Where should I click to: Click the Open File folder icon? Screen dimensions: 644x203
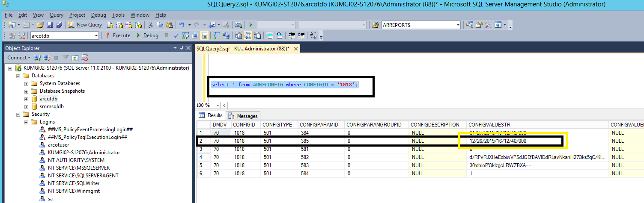tap(40, 25)
